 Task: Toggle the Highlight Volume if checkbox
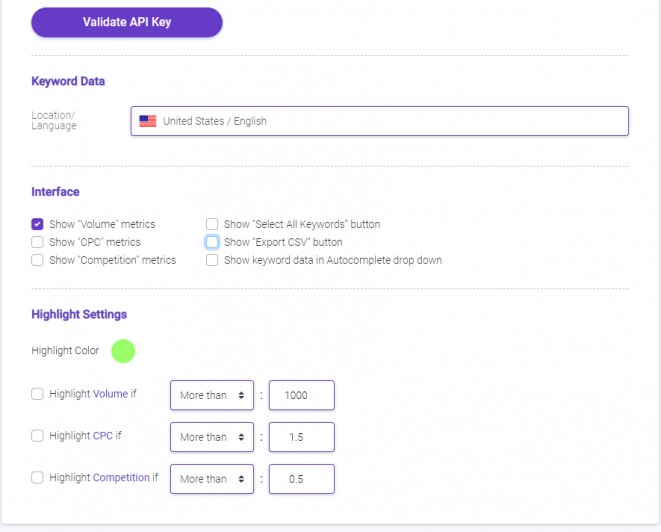tap(37, 394)
